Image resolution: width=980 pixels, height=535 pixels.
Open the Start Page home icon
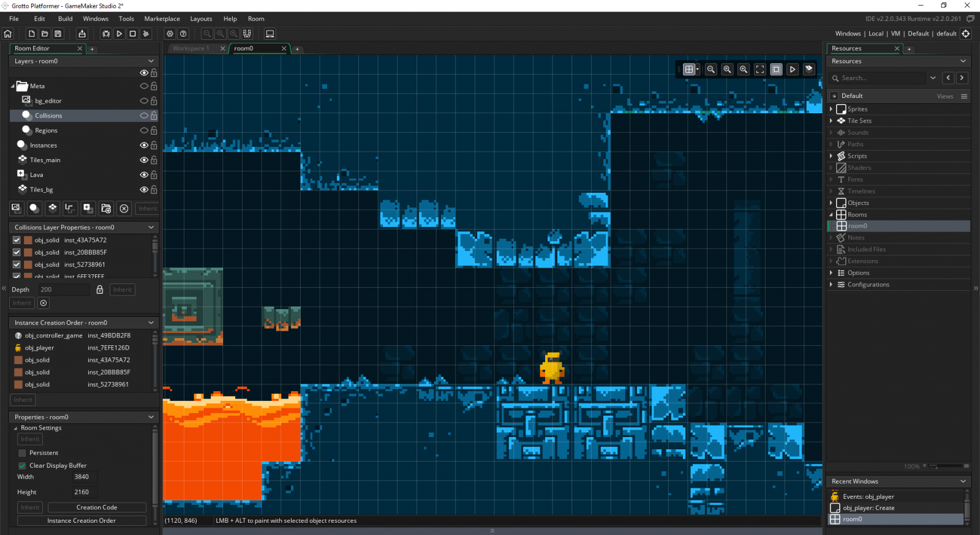point(8,34)
